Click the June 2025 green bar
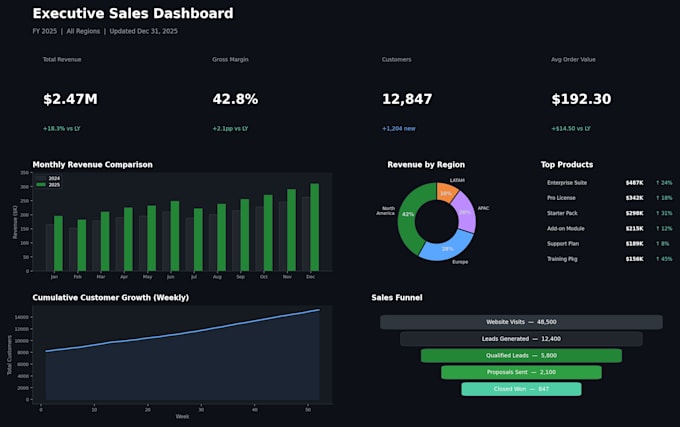 (175, 236)
